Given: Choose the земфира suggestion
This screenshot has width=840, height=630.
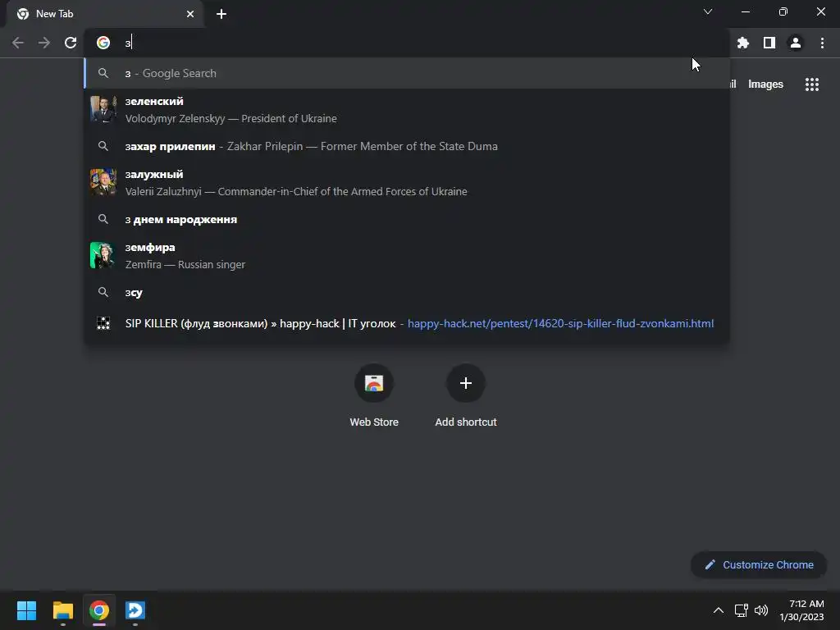Looking at the screenshot, I should click(x=407, y=256).
